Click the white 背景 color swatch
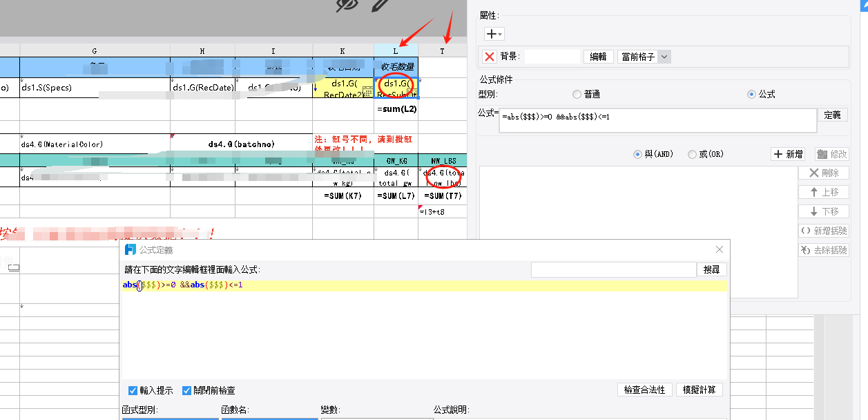The width and height of the screenshot is (868, 420). [552, 57]
